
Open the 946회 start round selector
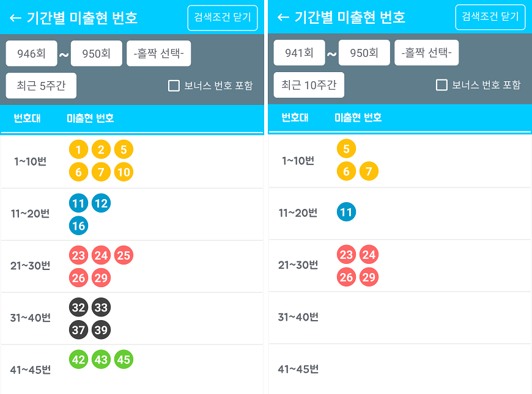31,53
